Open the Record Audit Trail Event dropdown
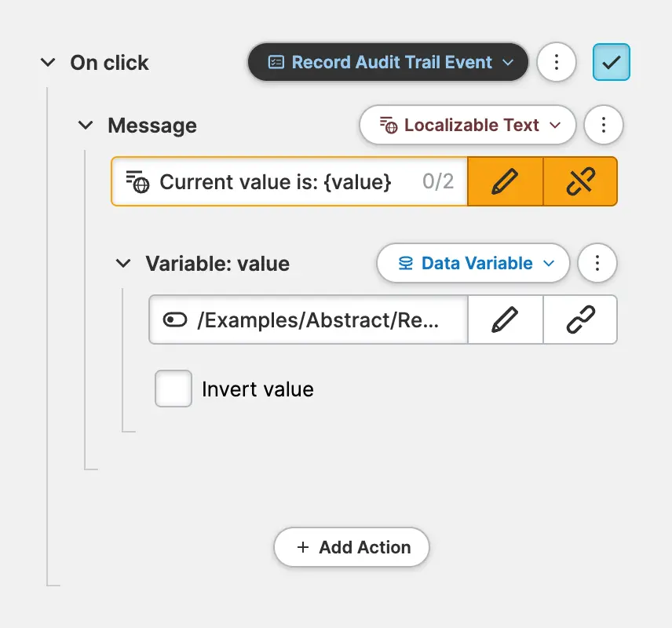This screenshot has height=628, width=672. click(x=389, y=62)
